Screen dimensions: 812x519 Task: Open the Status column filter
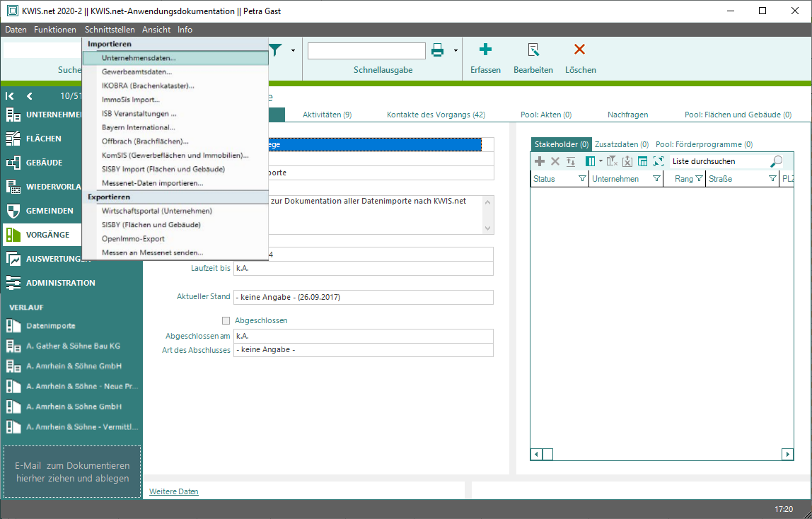pyautogui.click(x=582, y=178)
